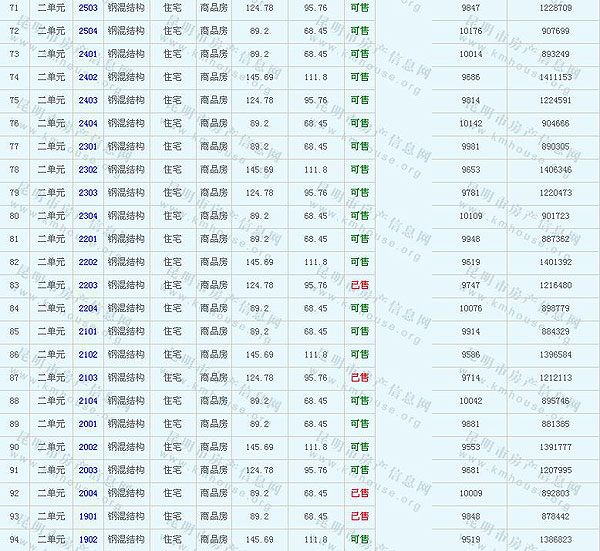The width and height of the screenshot is (600, 551).
Task: Open room 2101 link
Action: point(88,331)
